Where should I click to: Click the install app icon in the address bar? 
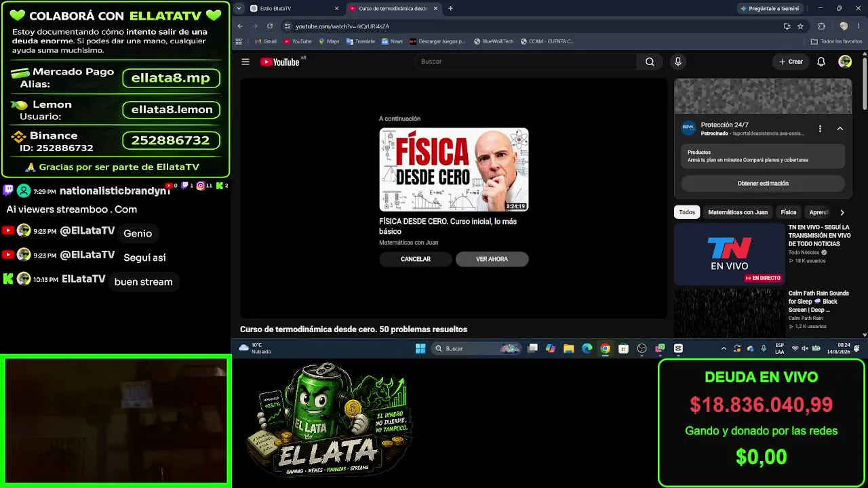[x=787, y=26]
